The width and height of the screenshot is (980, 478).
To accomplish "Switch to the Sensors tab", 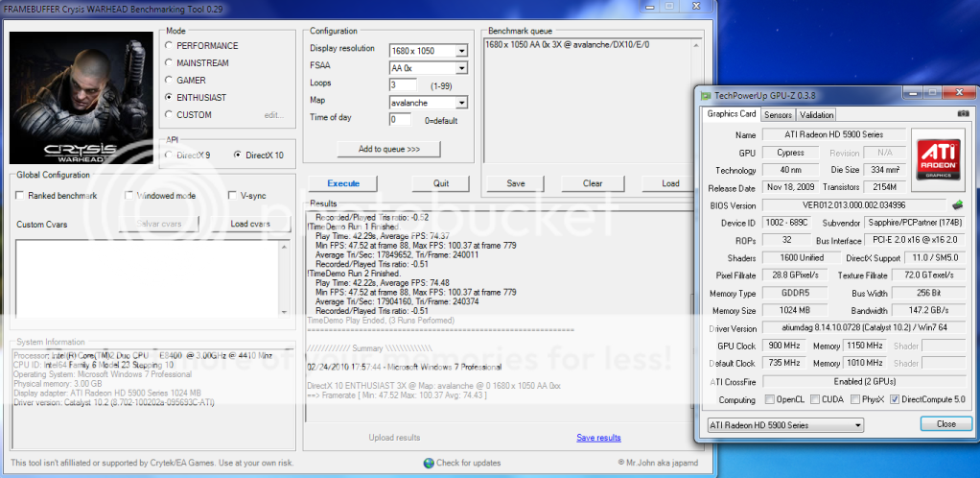I will pyautogui.click(x=778, y=114).
